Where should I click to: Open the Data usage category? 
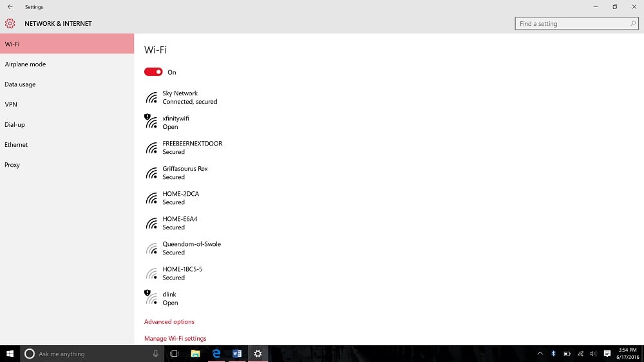tap(67, 84)
